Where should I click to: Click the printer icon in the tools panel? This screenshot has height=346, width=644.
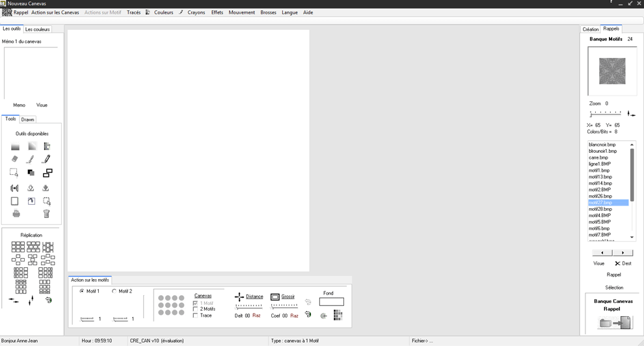pos(16,213)
